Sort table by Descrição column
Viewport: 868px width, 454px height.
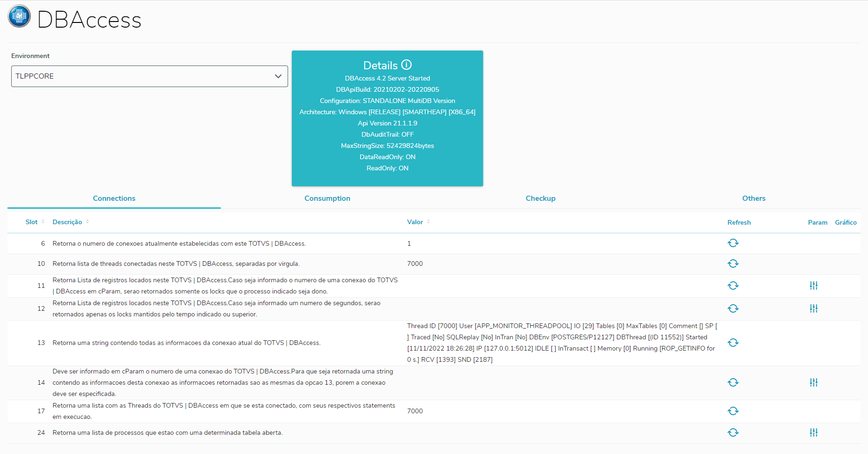[x=87, y=222]
